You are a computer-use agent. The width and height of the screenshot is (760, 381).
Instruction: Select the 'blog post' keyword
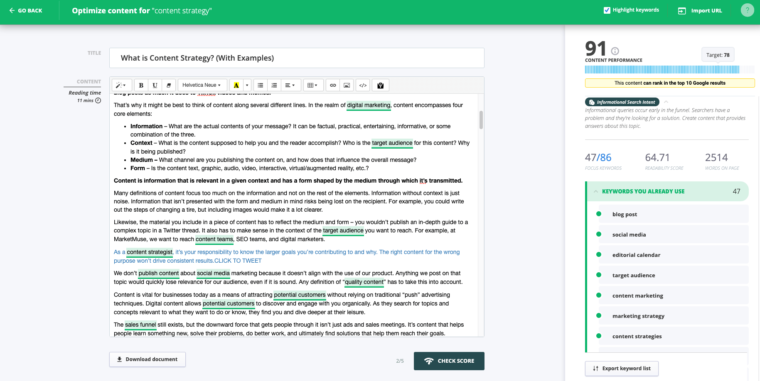673,214
